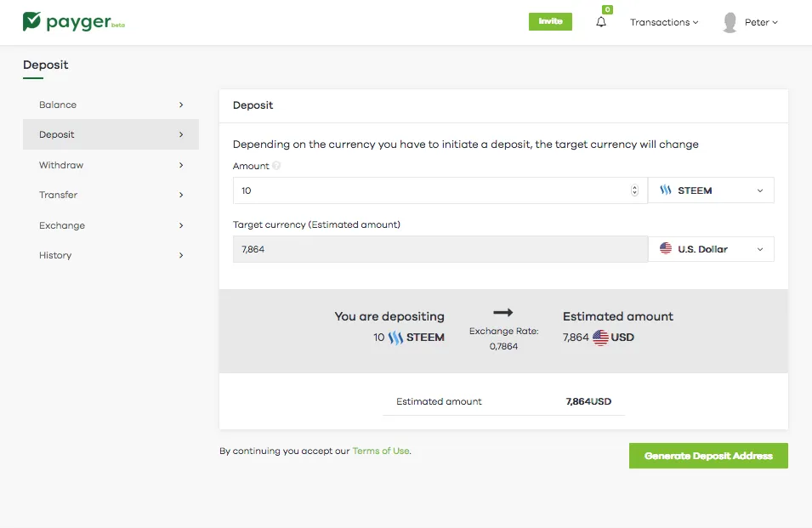Click the STEEM icon in deposit summary
812x528 pixels.
pos(395,338)
